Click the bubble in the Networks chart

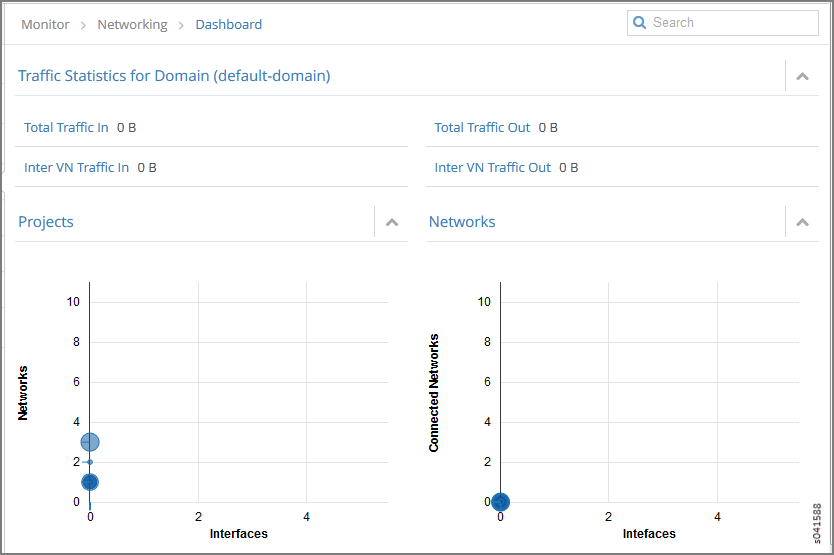tap(500, 502)
